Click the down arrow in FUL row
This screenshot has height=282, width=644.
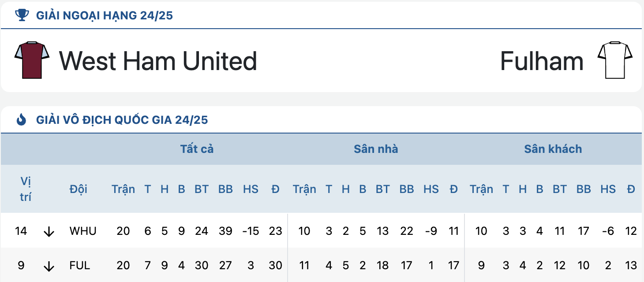pos(49,266)
